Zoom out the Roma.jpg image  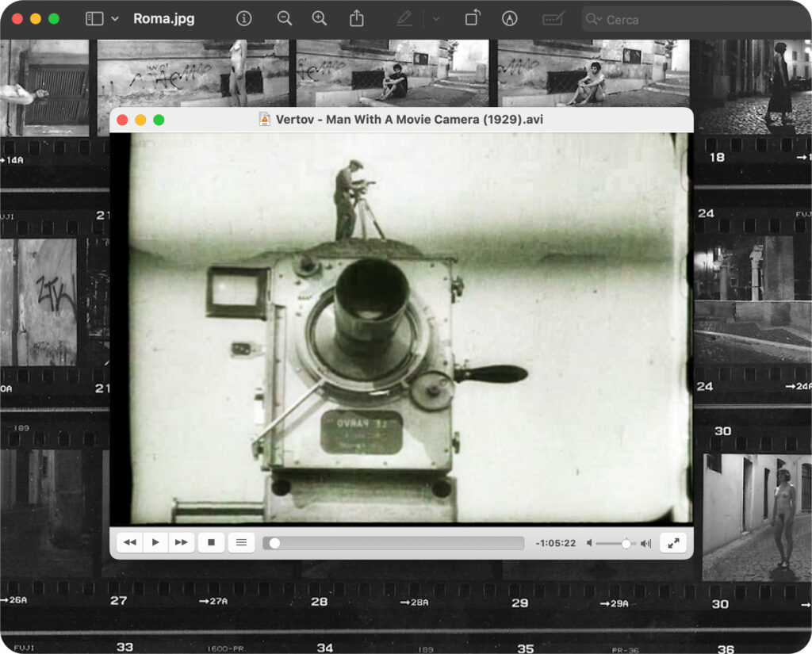[285, 19]
